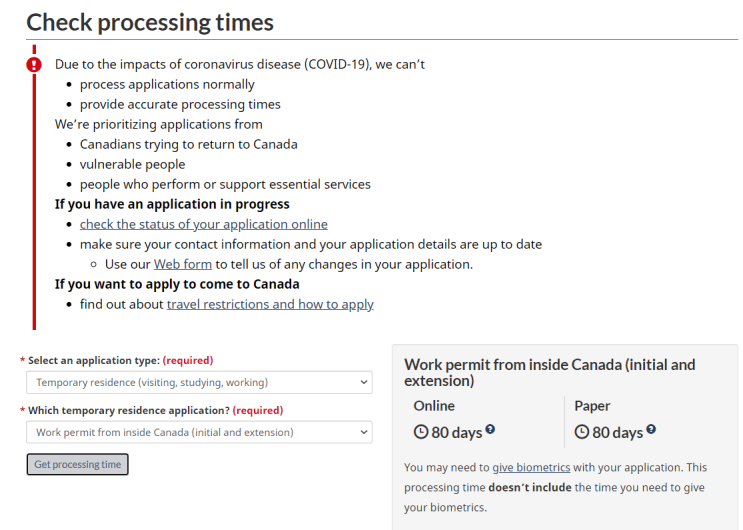Click the If you have an application in progress heading
Screen dimensions: 743x530
(172, 204)
